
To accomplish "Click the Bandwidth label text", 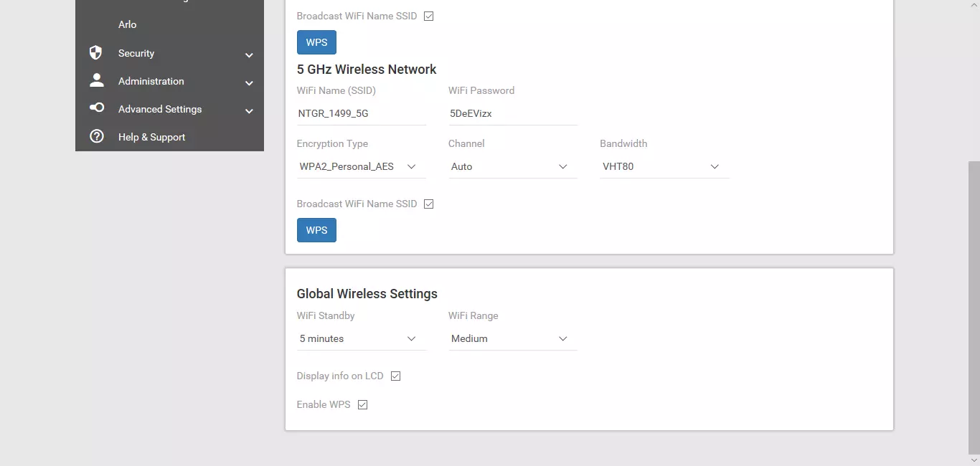I will coord(623,143).
